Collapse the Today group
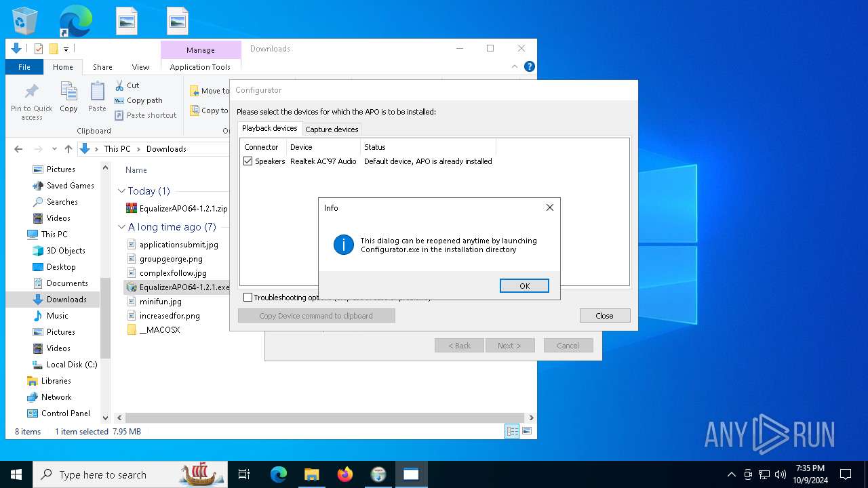The image size is (868, 488). tap(121, 191)
